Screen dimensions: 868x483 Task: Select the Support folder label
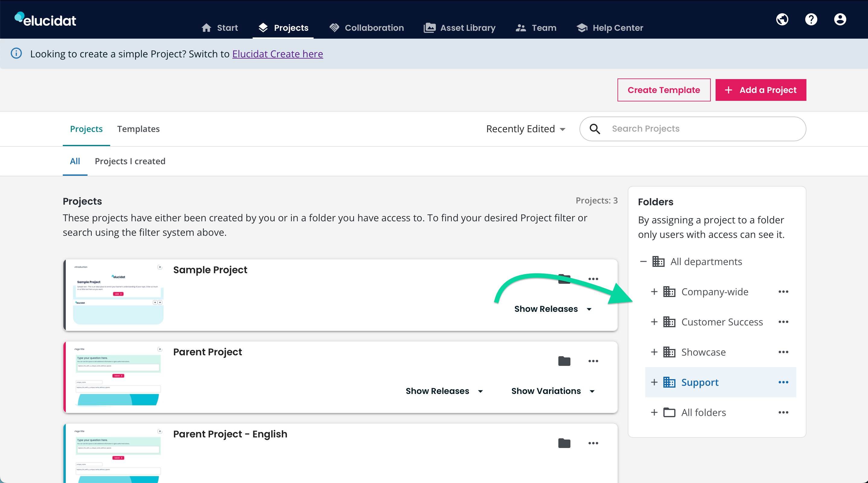(700, 382)
